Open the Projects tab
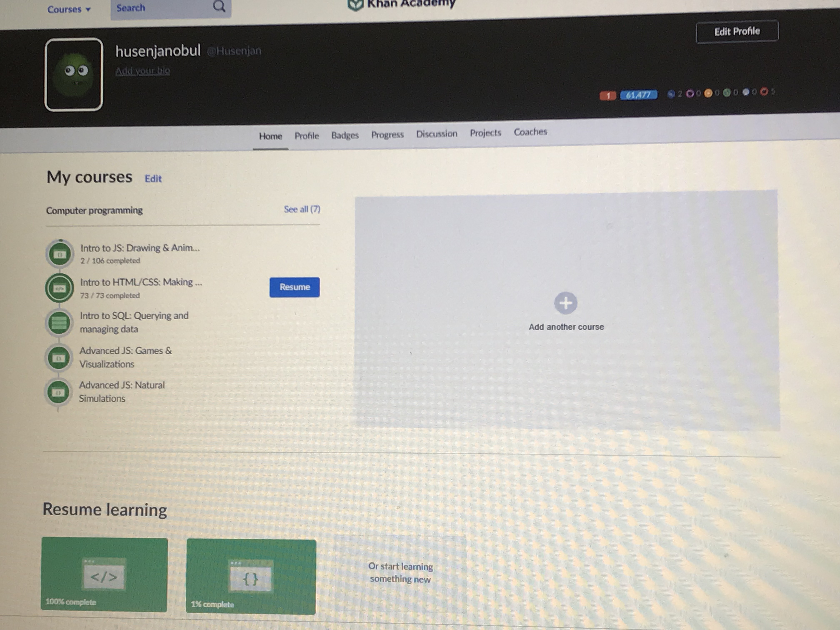Screen dimensions: 840x630 (485, 133)
